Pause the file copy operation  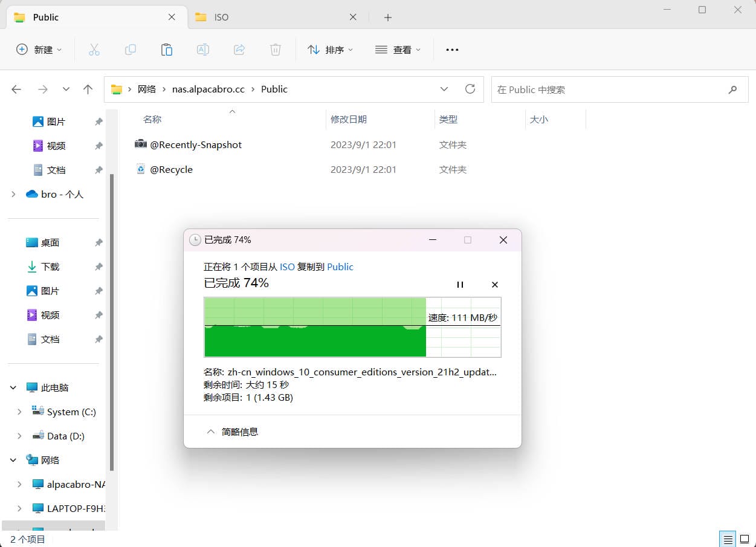pyautogui.click(x=460, y=284)
